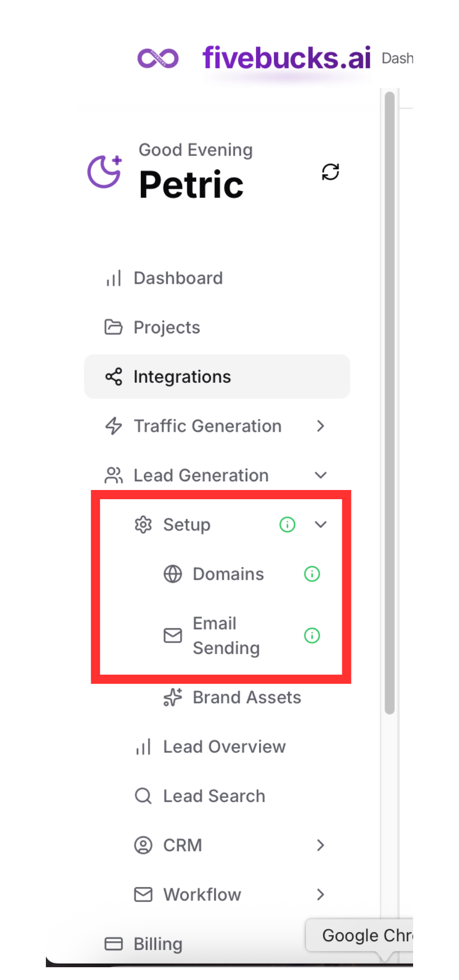This screenshot has width=459, height=980.
Task: Click the info icon beside Domains
Action: pos(312,574)
